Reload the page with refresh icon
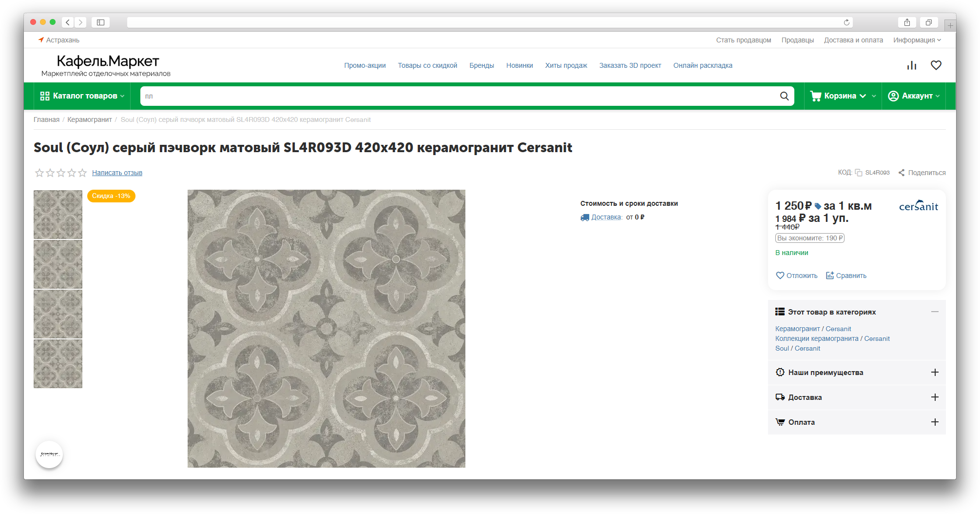The height and width of the screenshot is (514, 980). pyautogui.click(x=846, y=22)
